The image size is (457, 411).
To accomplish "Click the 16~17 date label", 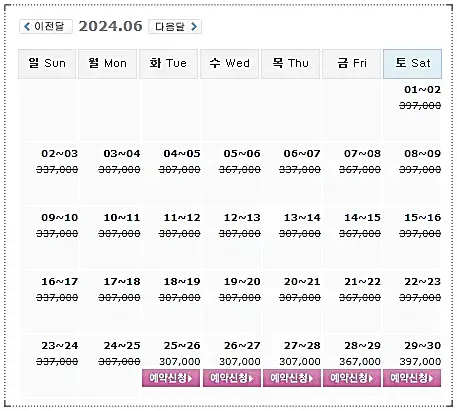I will [x=60, y=282].
